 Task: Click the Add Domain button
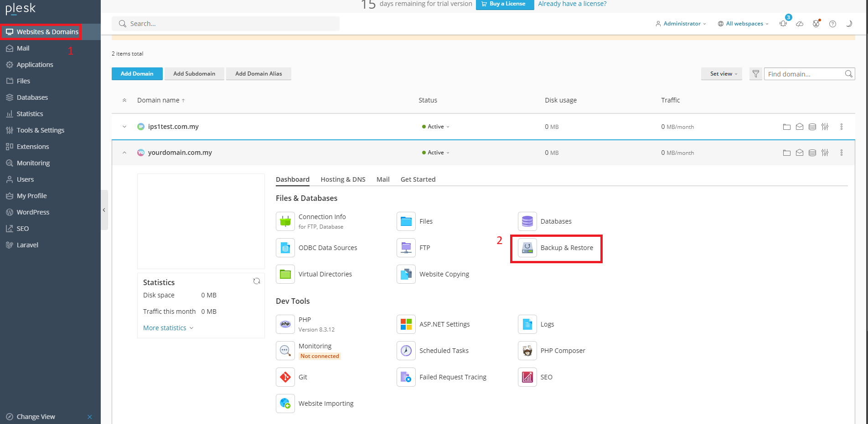coord(137,74)
